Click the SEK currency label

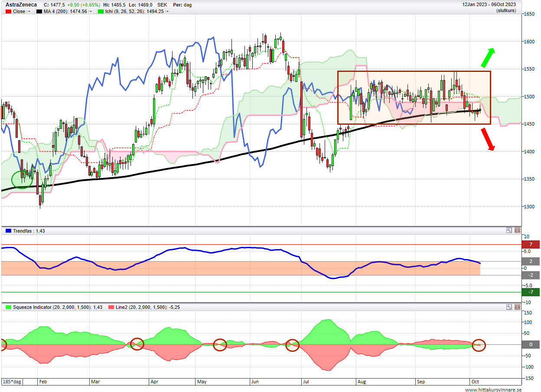click(x=163, y=5)
